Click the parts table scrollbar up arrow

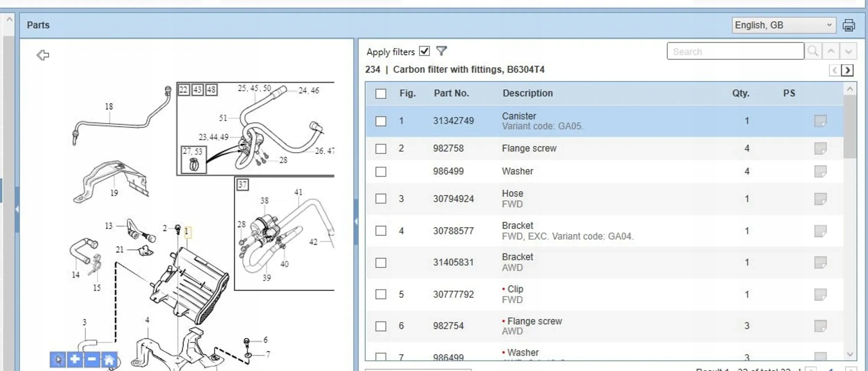click(850, 89)
